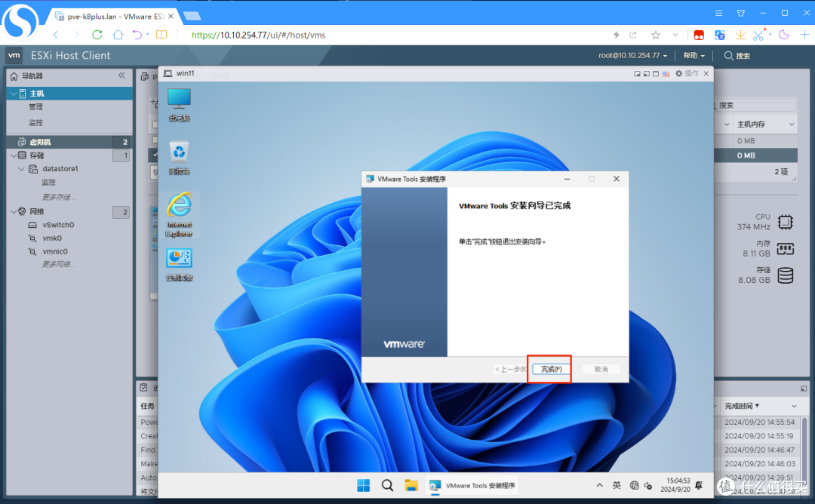Viewport: 815px width, 504px height.
Task: Open File Explorer from the guest taskbar
Action: 411,485
